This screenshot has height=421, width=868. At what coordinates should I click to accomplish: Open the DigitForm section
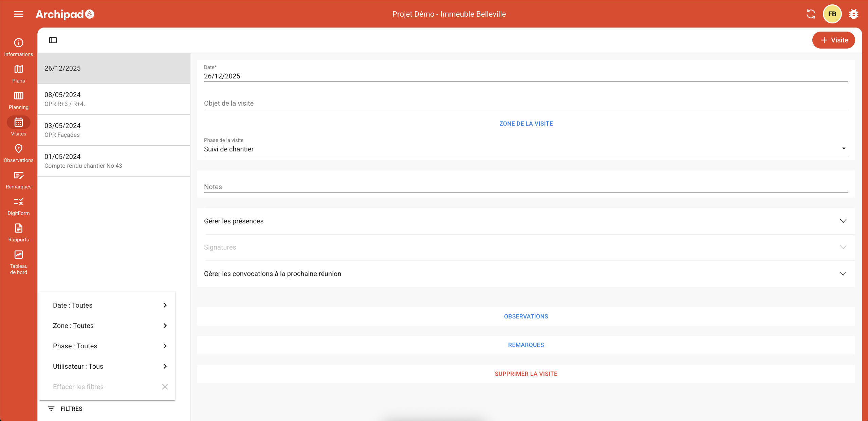pos(18,206)
